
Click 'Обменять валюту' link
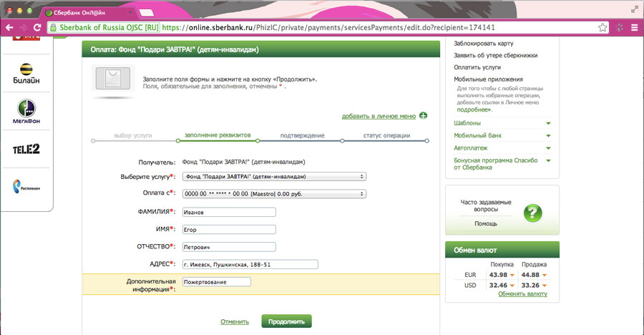(x=522, y=293)
